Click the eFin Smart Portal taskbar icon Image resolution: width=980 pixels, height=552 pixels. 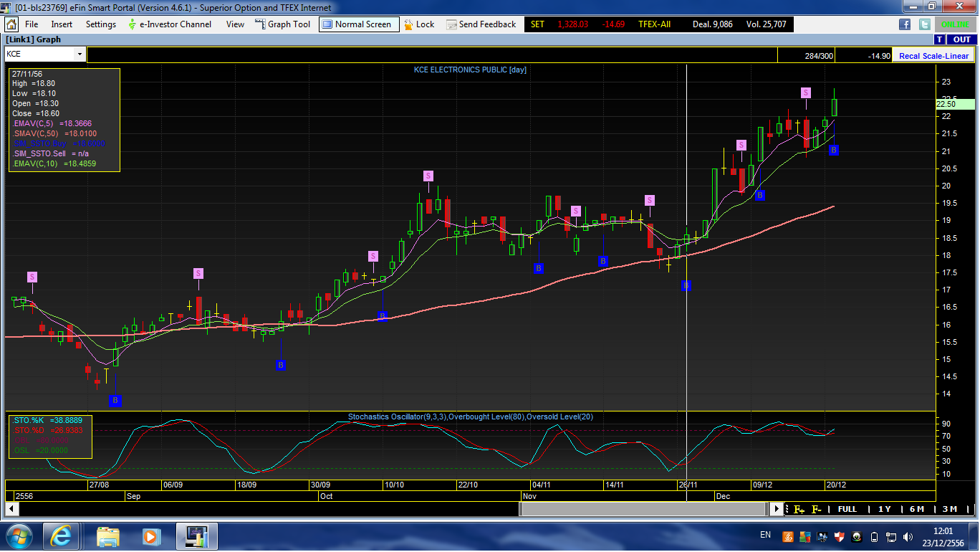[196, 536]
